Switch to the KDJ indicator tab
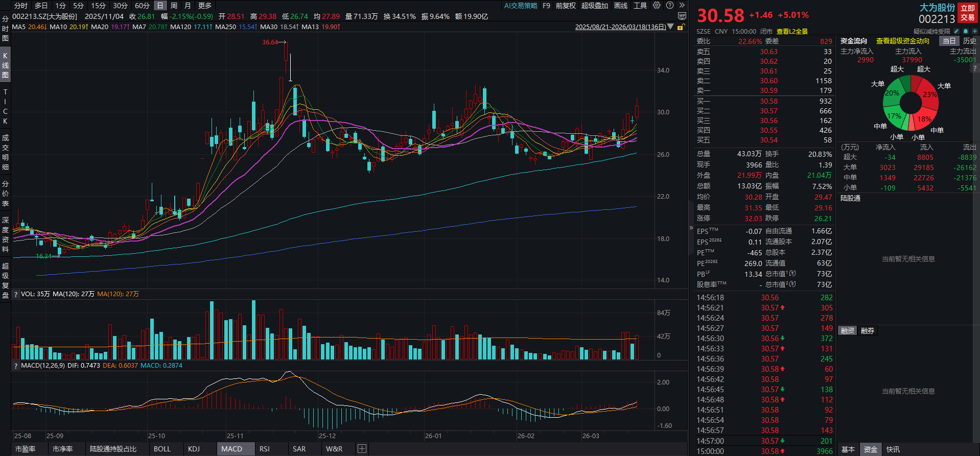This screenshot has height=456, width=980. pyautogui.click(x=194, y=449)
